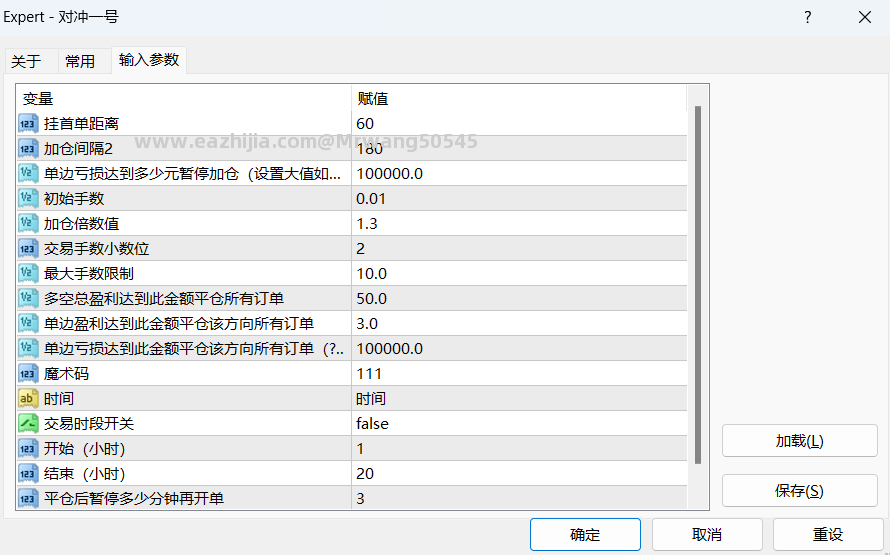Click the icon beside 单边亏损达到此金额平仓该方向所有订单
Screen dimensions: 890x555
pos(28,348)
